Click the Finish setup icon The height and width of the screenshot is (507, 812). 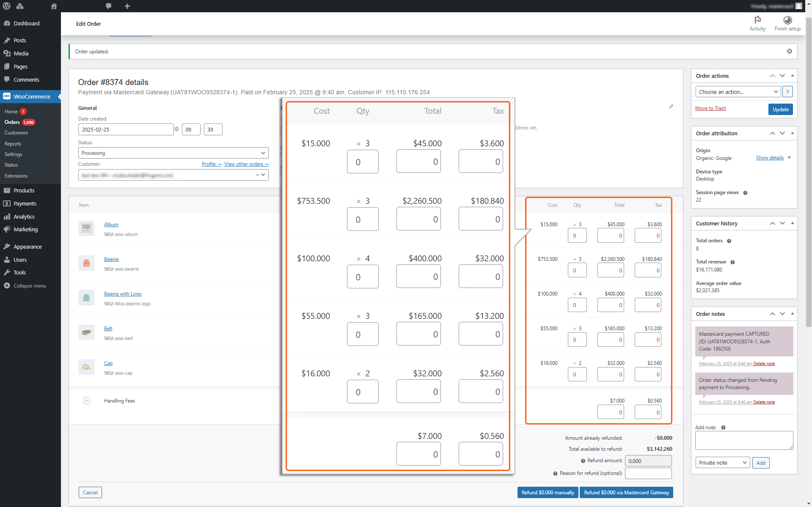pyautogui.click(x=787, y=20)
